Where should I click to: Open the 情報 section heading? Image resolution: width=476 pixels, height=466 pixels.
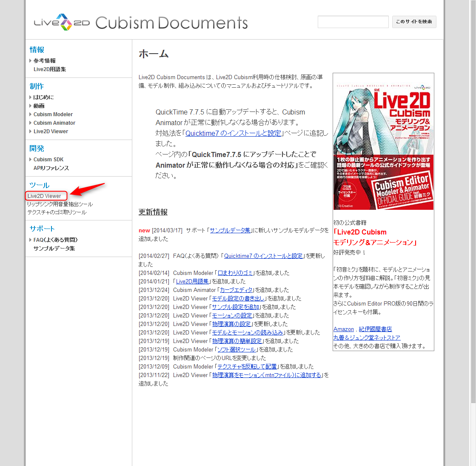pyautogui.click(x=37, y=49)
